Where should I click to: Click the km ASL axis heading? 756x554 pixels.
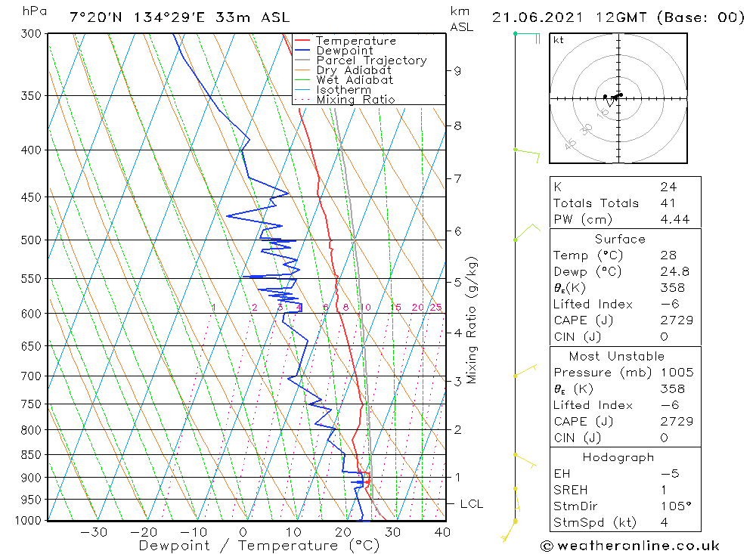click(x=461, y=20)
